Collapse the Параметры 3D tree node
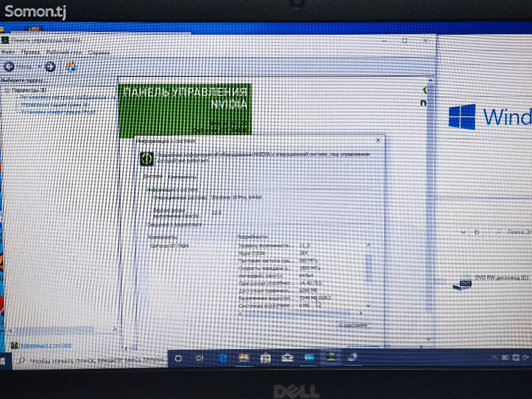532x399 pixels. coord(7,90)
